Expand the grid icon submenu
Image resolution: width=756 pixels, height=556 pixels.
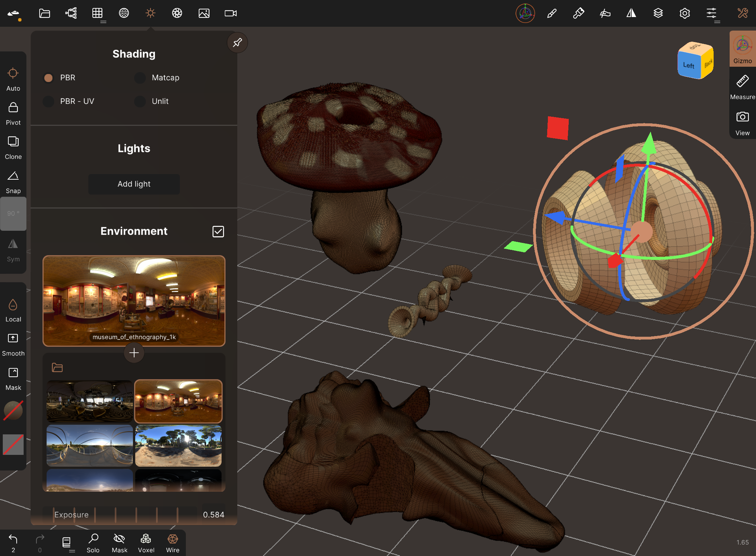(98, 14)
